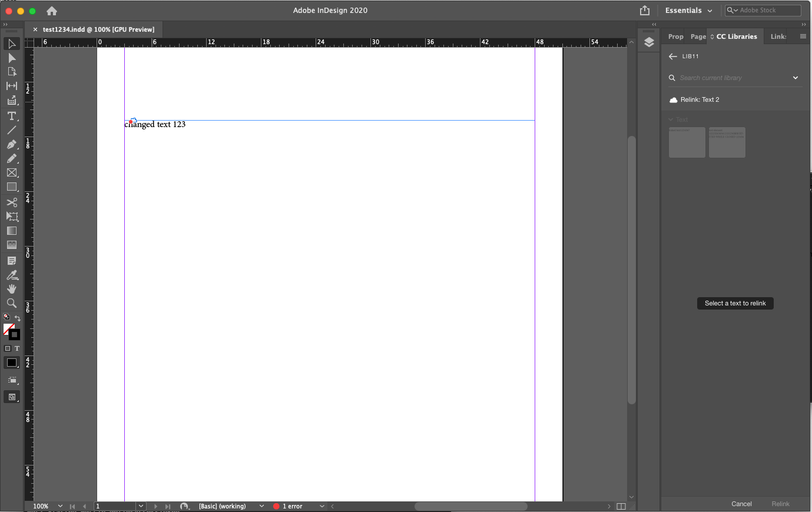The height and width of the screenshot is (512, 812).
Task: Switch to the Links tab
Action: (778, 36)
